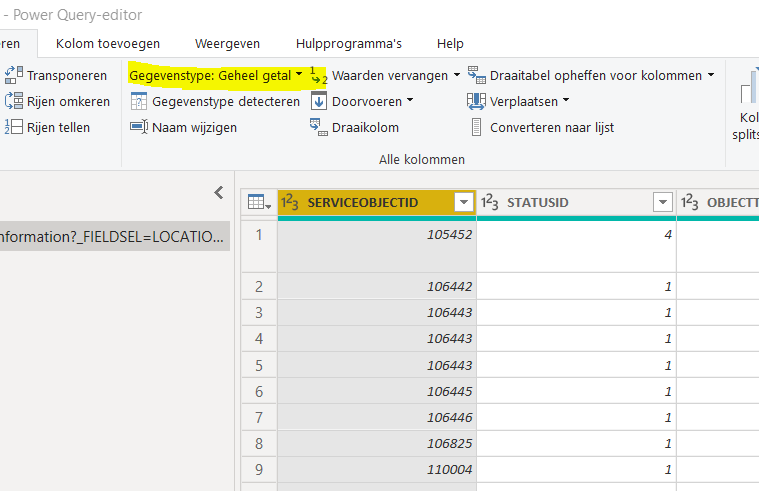Click cell value 106445

tap(449, 391)
